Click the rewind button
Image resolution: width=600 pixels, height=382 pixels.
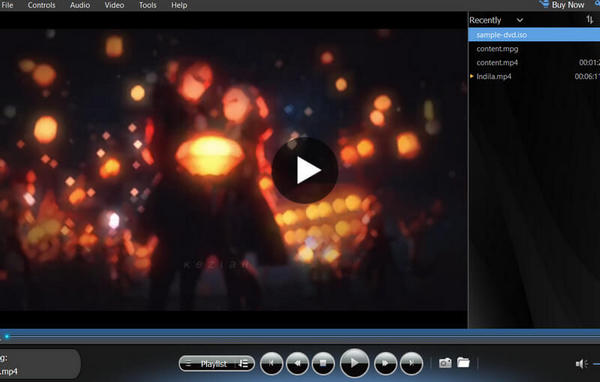point(297,363)
